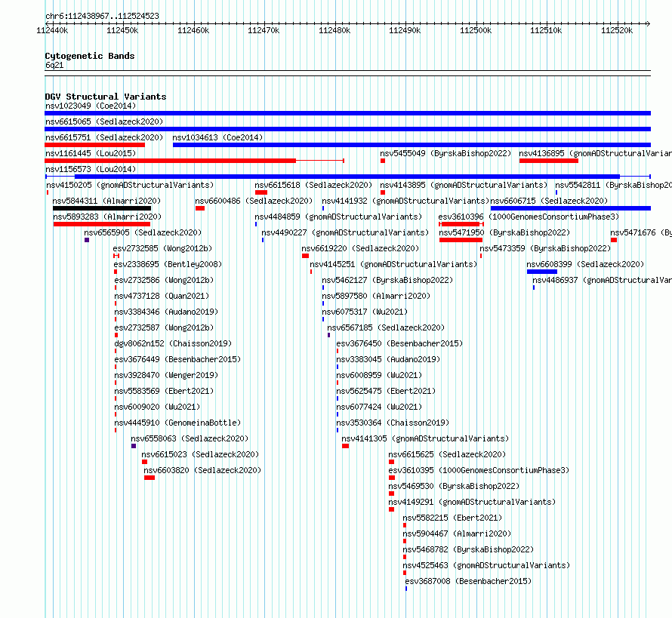Screen dimensions: 672x618
Task: Click nsv4145251 (gnomADStructuralVariants) label
Action: pos(393,264)
